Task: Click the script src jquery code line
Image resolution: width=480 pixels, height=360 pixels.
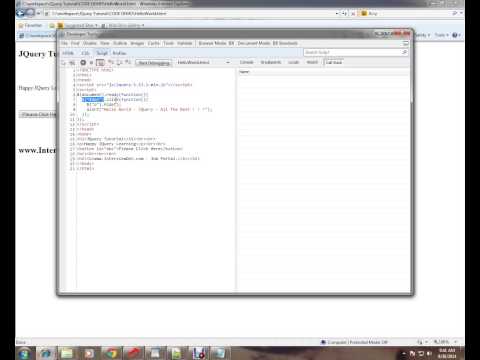Action: (x=134, y=85)
